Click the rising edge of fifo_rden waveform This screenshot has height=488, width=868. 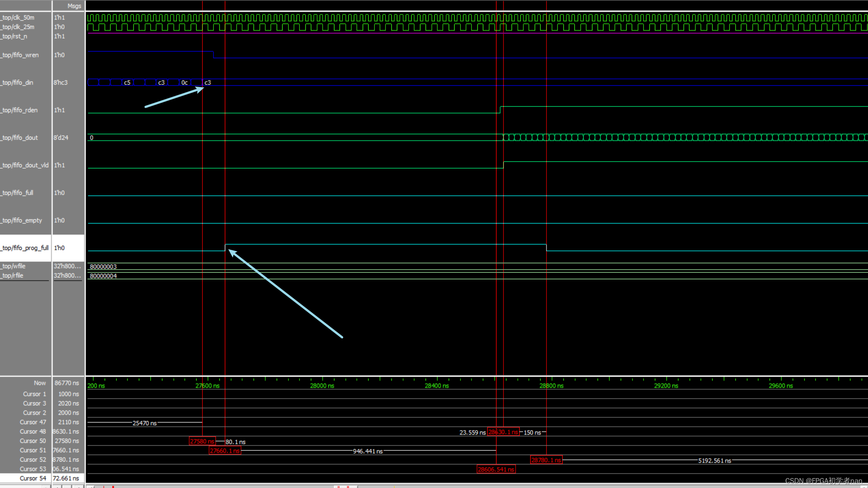tap(500, 110)
